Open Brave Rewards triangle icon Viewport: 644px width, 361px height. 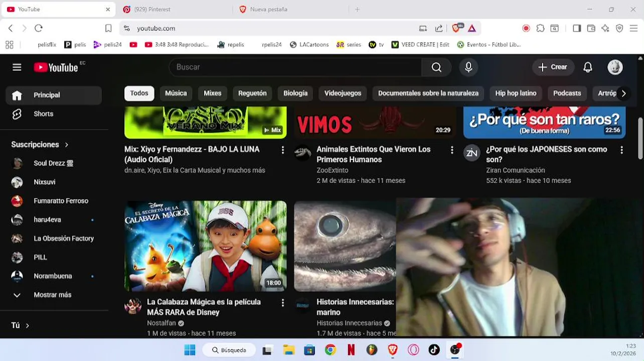[x=472, y=28]
